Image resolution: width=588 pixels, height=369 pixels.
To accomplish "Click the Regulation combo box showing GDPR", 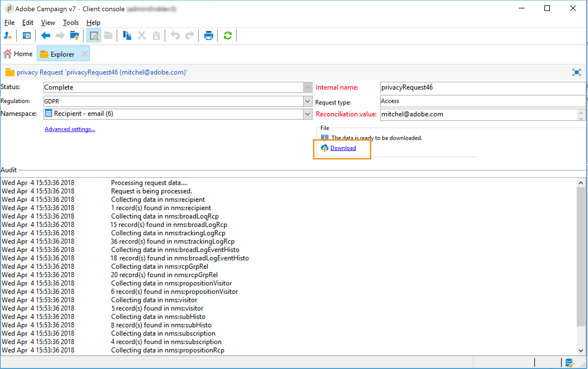I will 177,101.
